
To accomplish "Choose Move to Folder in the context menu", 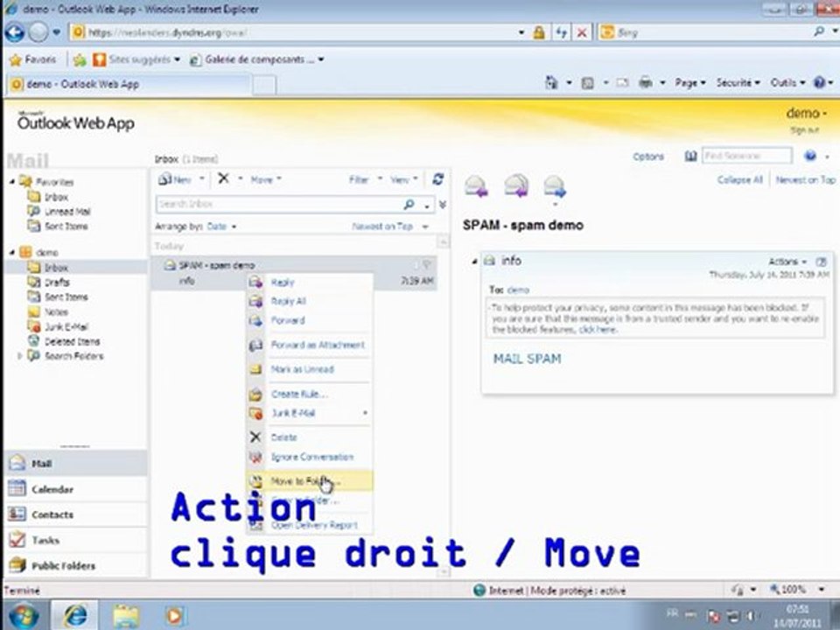I will point(310,481).
